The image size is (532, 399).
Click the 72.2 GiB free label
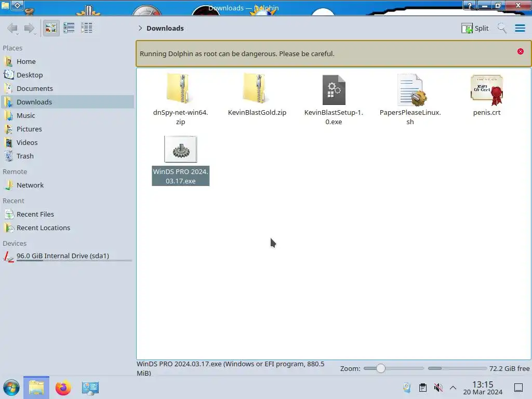point(509,368)
